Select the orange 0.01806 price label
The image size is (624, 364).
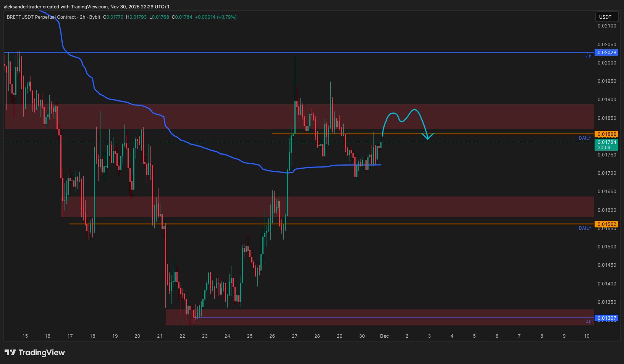[606, 134]
